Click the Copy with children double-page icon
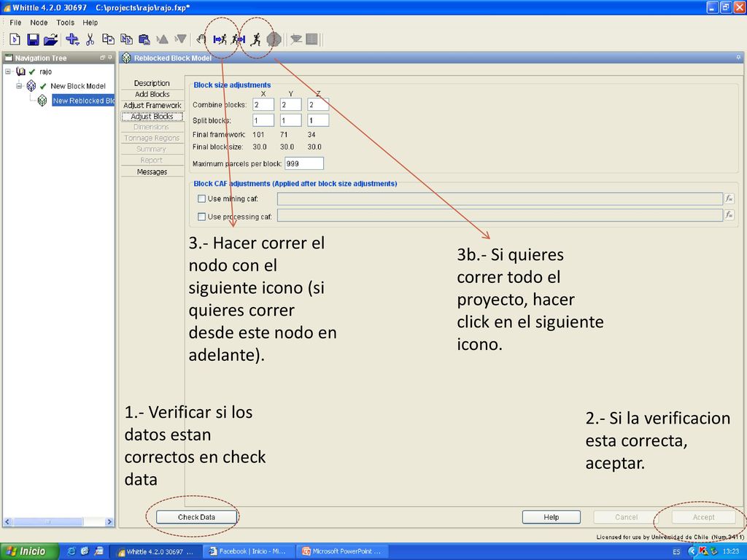This screenshot has width=747, height=560. 126,39
